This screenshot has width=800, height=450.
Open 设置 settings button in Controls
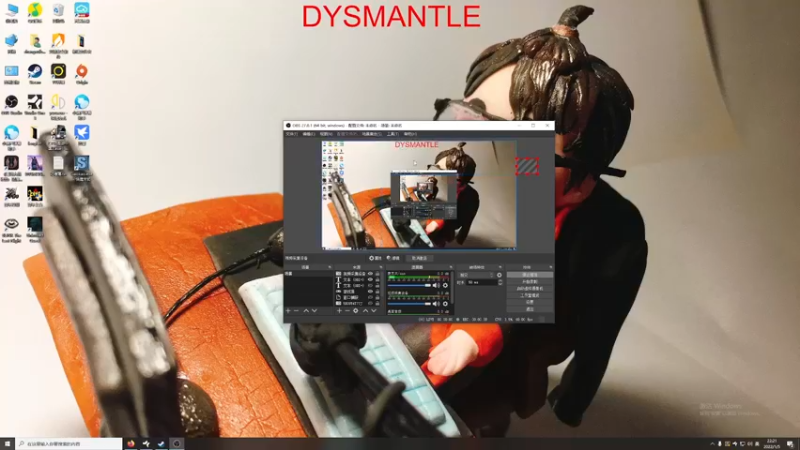(530, 302)
